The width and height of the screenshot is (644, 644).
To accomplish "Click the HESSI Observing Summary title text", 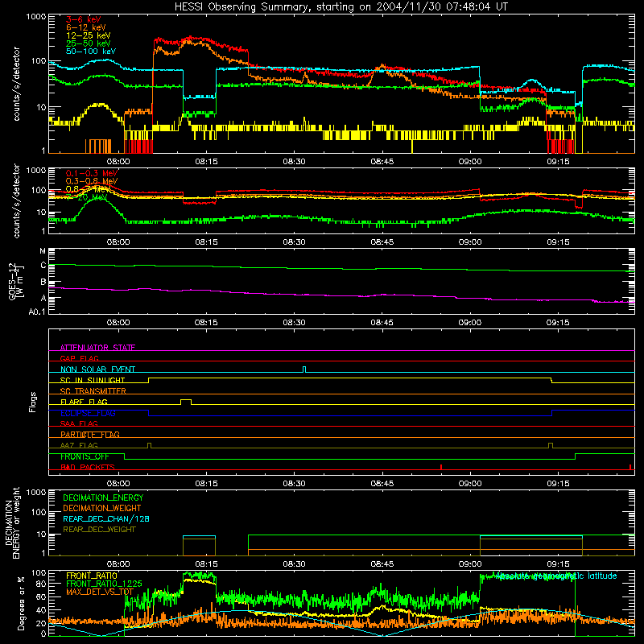I will (341, 6).
